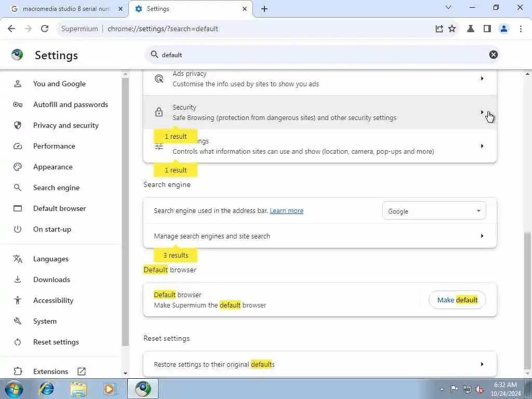
Task: Open Appearance settings
Action: (x=53, y=167)
